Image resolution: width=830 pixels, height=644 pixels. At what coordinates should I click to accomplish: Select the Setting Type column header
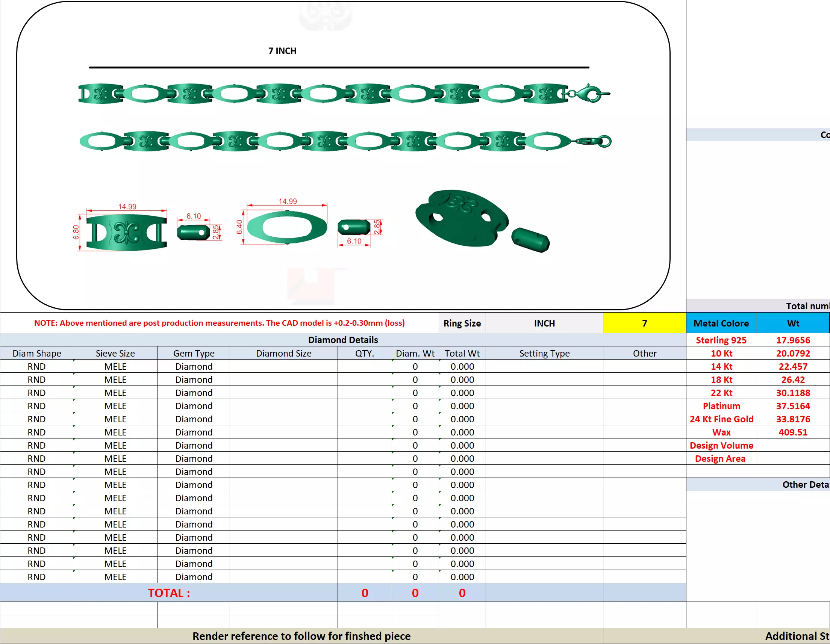coord(544,353)
